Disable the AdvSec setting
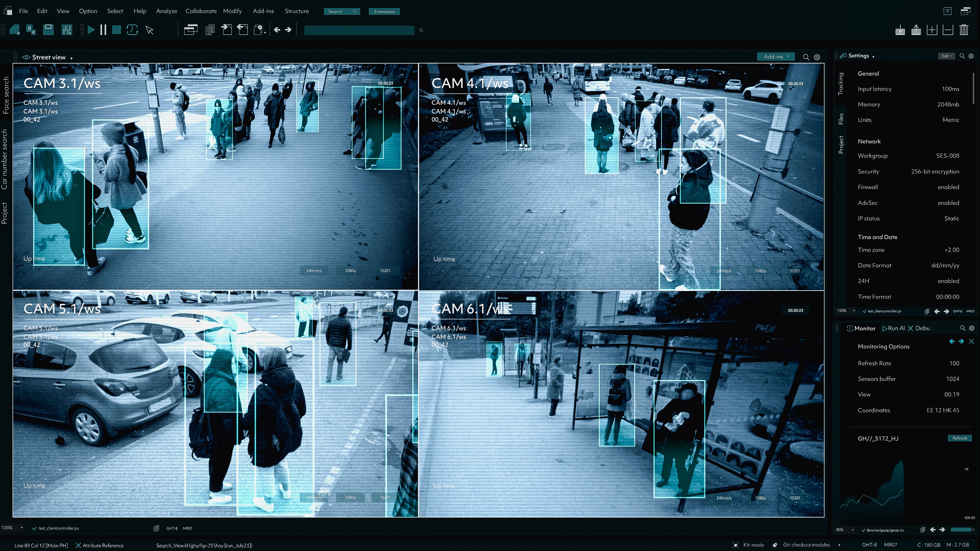Image resolution: width=980 pixels, height=551 pixels. [x=948, y=203]
